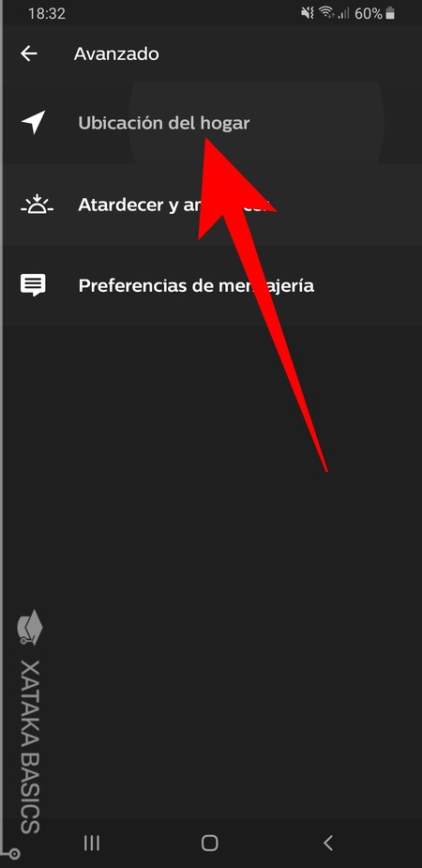Tap the XATAKA BASICS vertical text

pyautogui.click(x=30, y=746)
